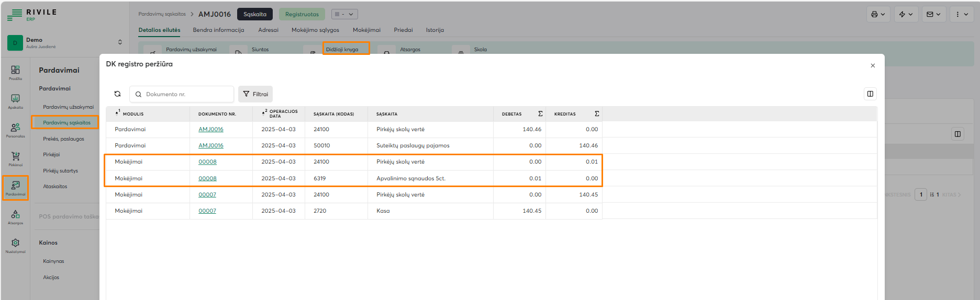This screenshot has width=980, height=300.
Task: Click the sigma icon in Kreditas column
Action: (597, 114)
